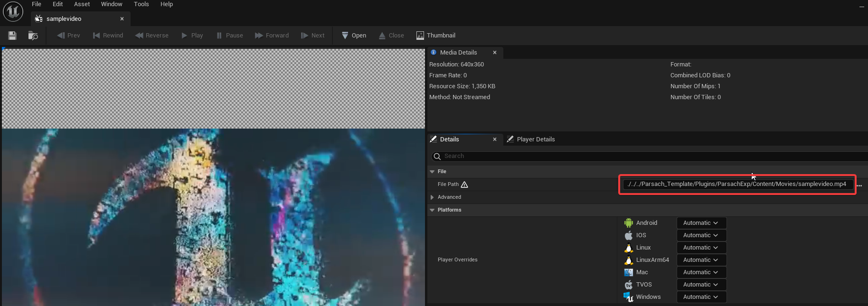Generate Thumbnail from toolbar
Image resolution: width=868 pixels, height=306 pixels.
click(435, 36)
